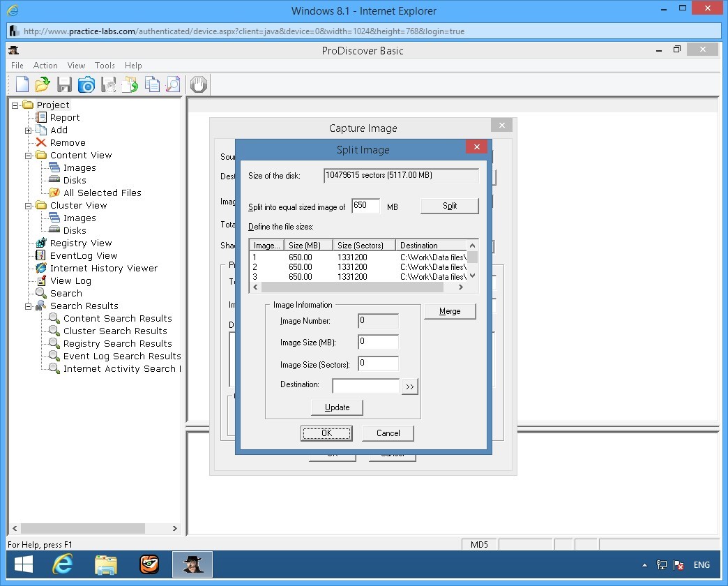Open the Action menu
The image size is (728, 586).
pyautogui.click(x=45, y=66)
